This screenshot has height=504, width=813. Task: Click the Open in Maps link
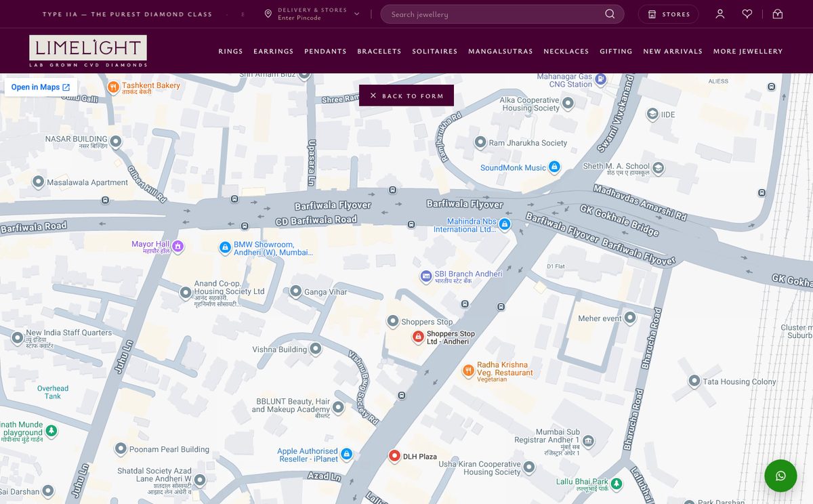[x=41, y=87]
